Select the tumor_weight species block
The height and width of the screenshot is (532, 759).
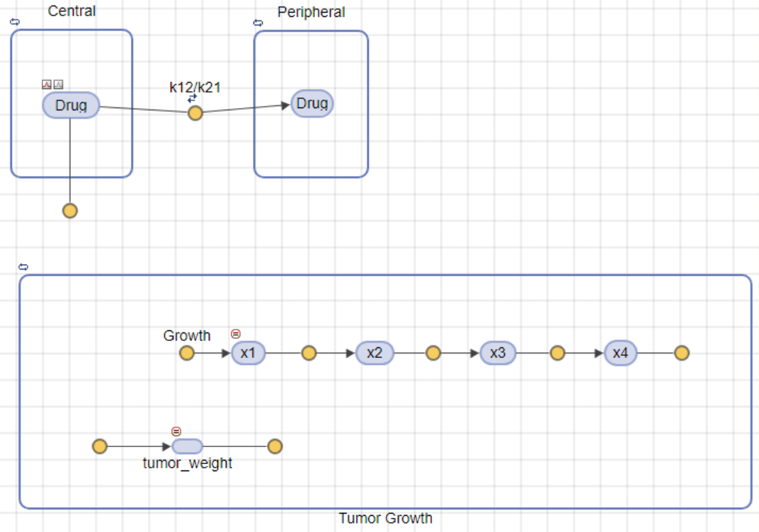(188, 446)
